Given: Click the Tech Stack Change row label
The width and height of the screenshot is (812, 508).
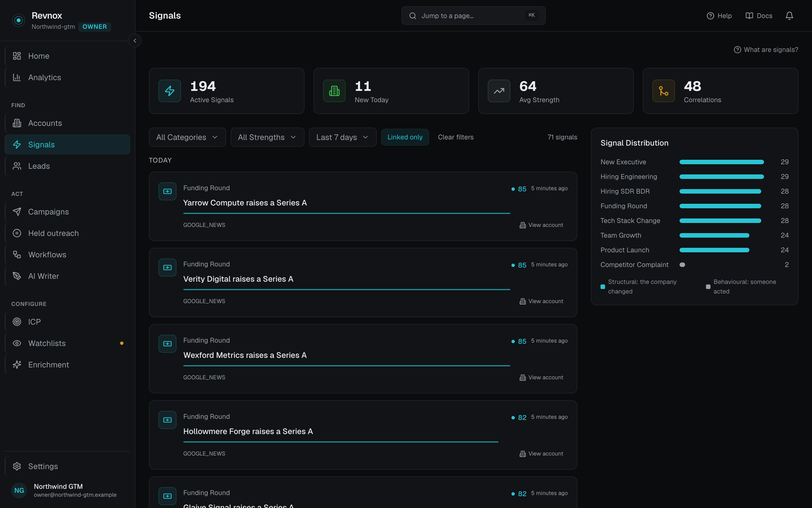Looking at the screenshot, I should tap(630, 221).
